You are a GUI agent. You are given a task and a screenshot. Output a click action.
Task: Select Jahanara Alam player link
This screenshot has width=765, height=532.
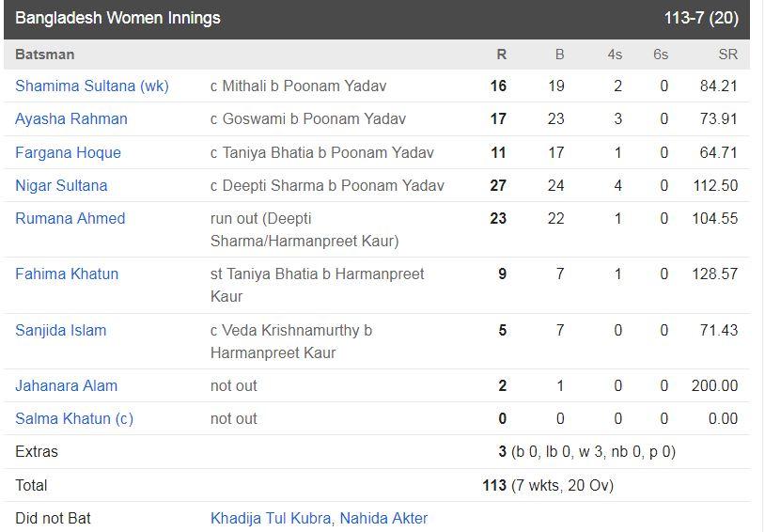tap(67, 385)
